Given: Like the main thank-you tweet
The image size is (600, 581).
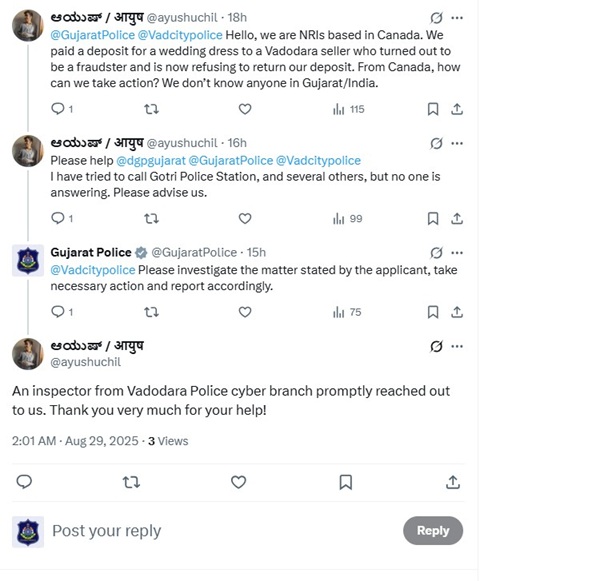Looking at the screenshot, I should click(238, 482).
